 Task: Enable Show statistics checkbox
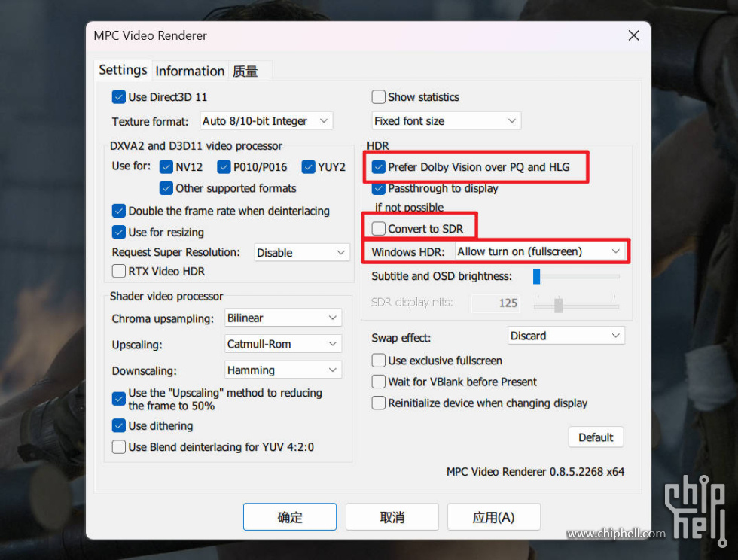coord(378,97)
